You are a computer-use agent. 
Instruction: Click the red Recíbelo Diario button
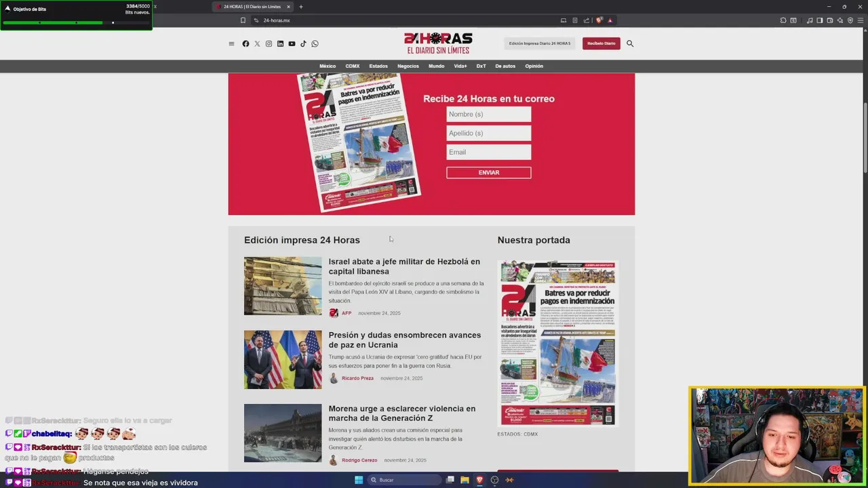[601, 43]
